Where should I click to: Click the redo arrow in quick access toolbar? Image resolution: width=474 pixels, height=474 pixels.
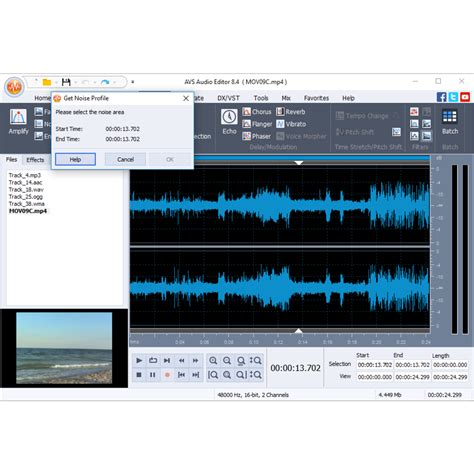[x=105, y=82]
